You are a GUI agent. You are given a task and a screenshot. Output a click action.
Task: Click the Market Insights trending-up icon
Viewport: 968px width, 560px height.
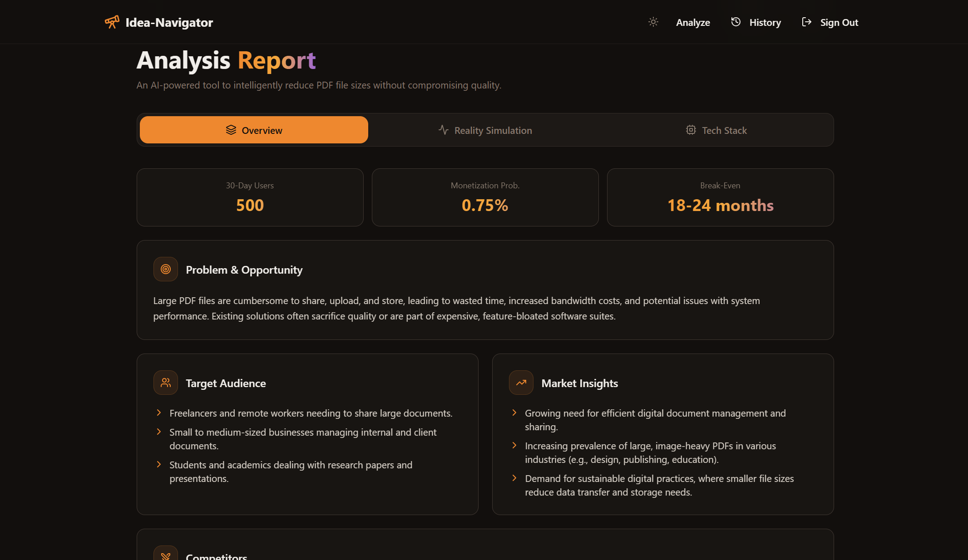[x=521, y=383]
